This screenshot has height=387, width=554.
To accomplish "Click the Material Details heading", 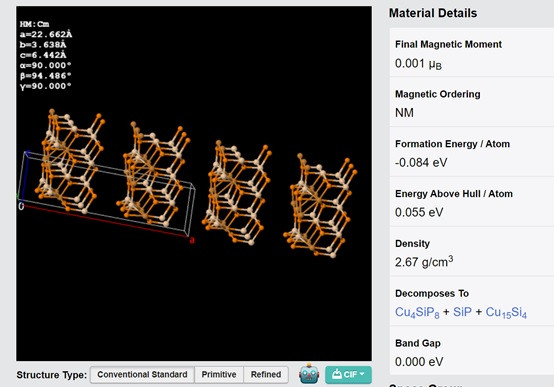I will [433, 13].
